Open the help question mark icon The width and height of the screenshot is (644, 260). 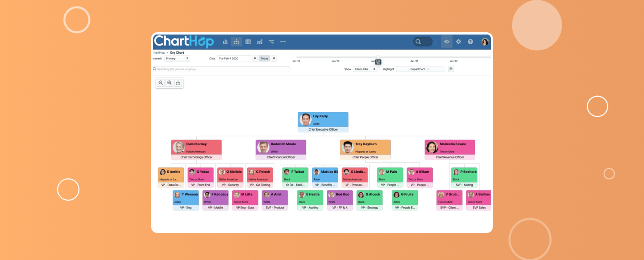470,42
